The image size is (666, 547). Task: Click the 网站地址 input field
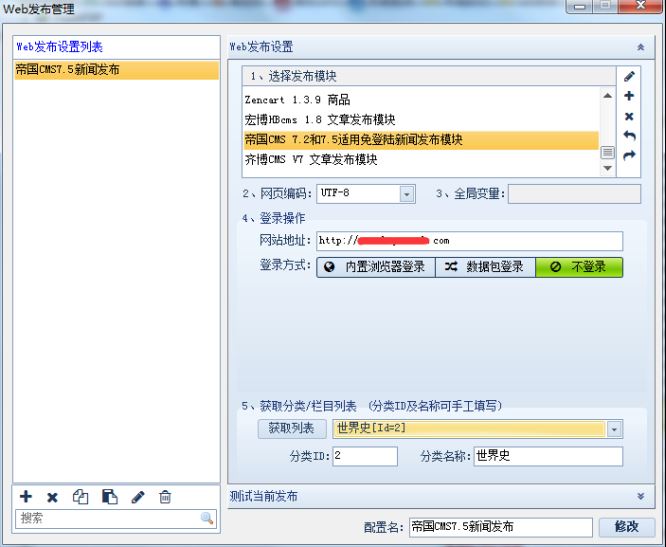coord(470,241)
